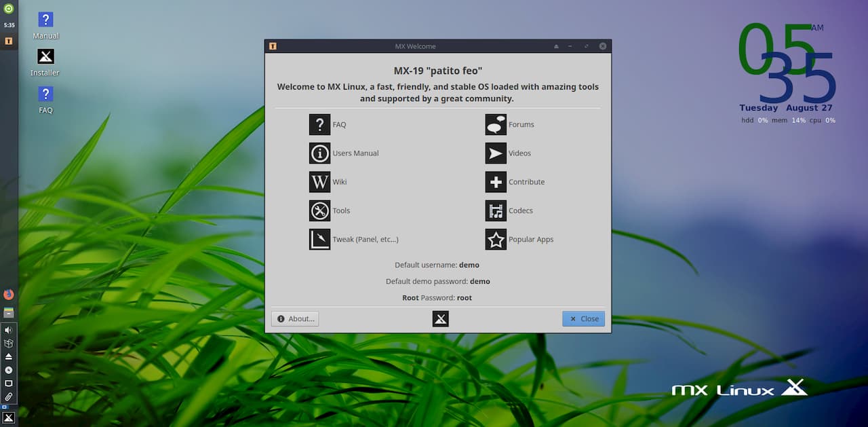868x427 pixels.
Task: Launch Firefox from the side panel
Action: pyautogui.click(x=9, y=295)
